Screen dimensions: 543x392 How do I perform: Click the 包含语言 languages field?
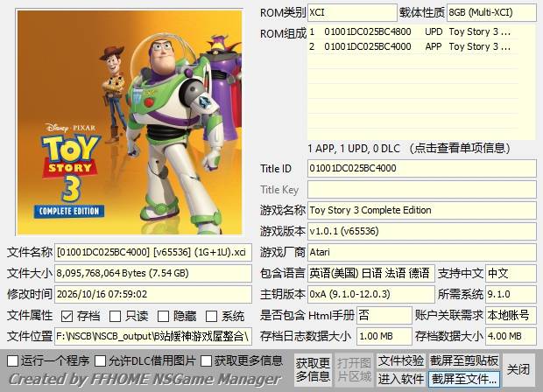click(370, 273)
